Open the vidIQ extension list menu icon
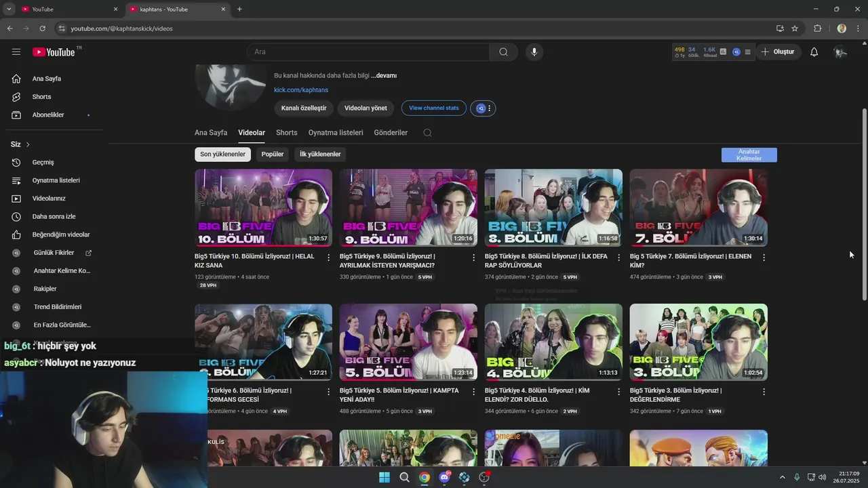Screen dimensions: 868x488 (748, 52)
